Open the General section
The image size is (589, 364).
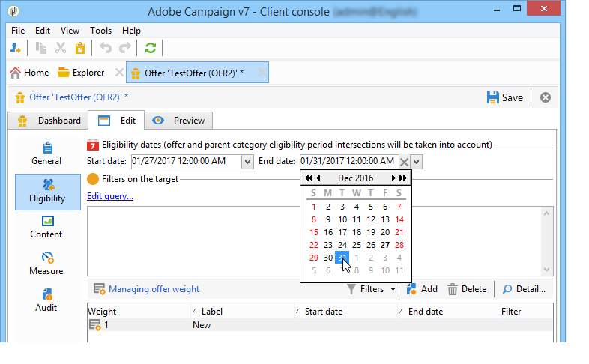tap(46, 154)
